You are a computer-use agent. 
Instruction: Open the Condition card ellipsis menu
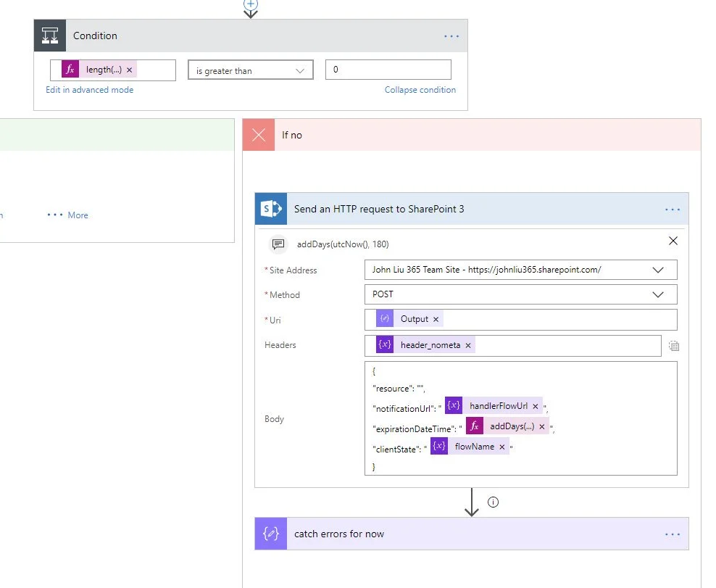(451, 36)
